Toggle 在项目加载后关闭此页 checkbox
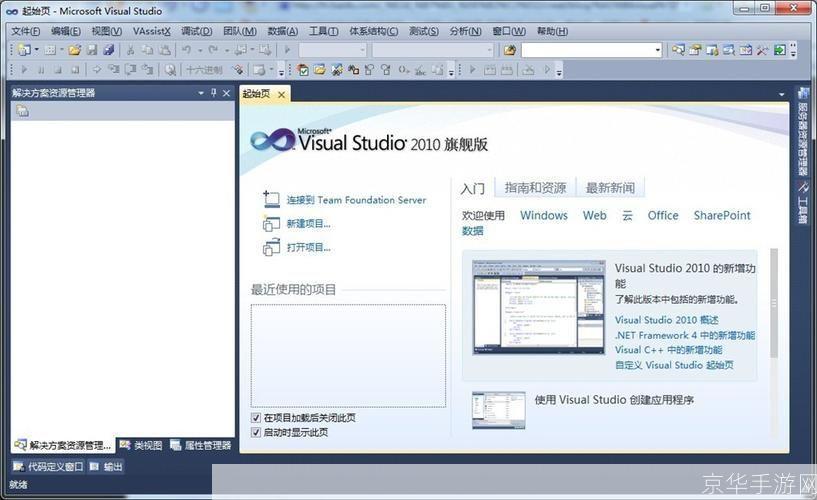The width and height of the screenshot is (817, 500). [256, 418]
